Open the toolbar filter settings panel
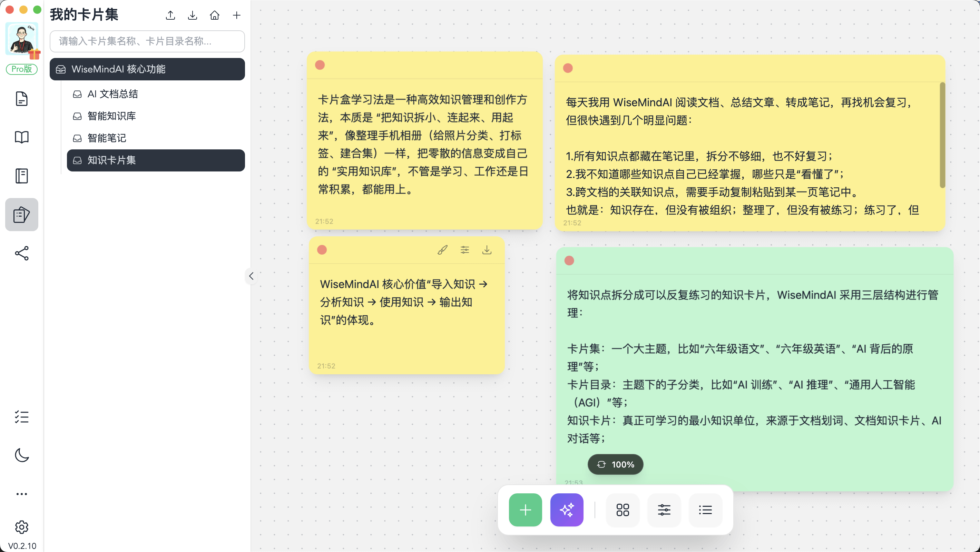Viewport: 980px width, 552px height. pyautogui.click(x=664, y=510)
